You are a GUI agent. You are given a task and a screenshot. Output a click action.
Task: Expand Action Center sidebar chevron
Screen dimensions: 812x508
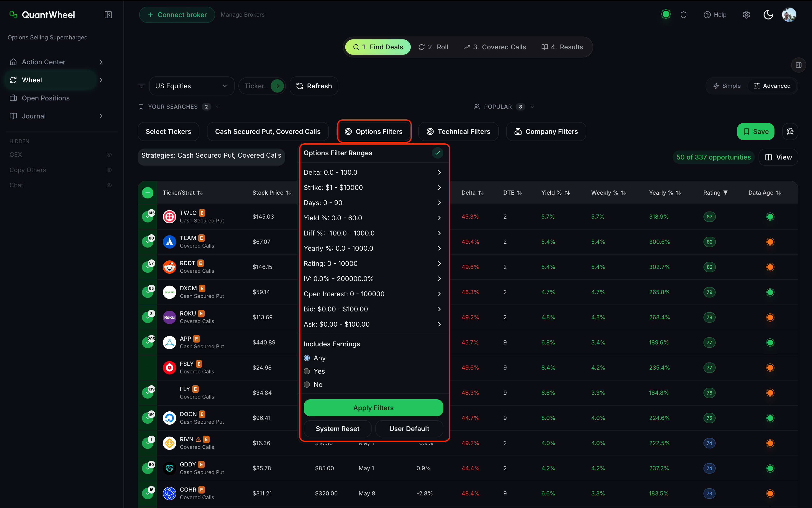[101, 62]
